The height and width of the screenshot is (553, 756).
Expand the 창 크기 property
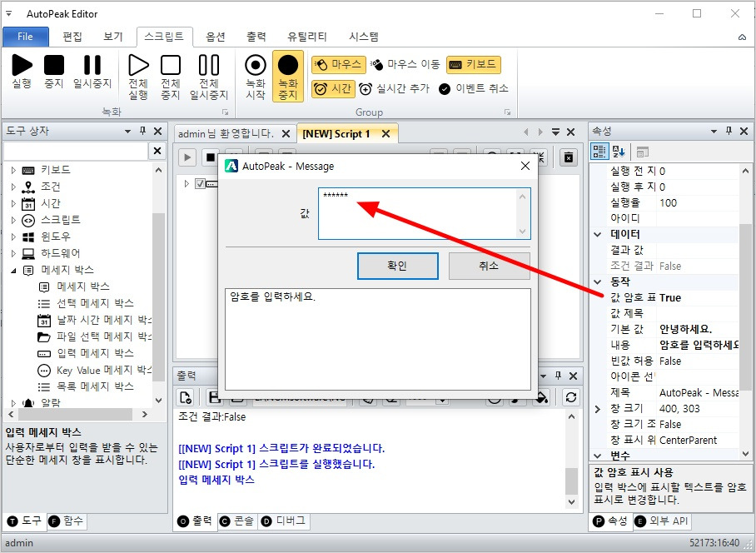coord(598,409)
